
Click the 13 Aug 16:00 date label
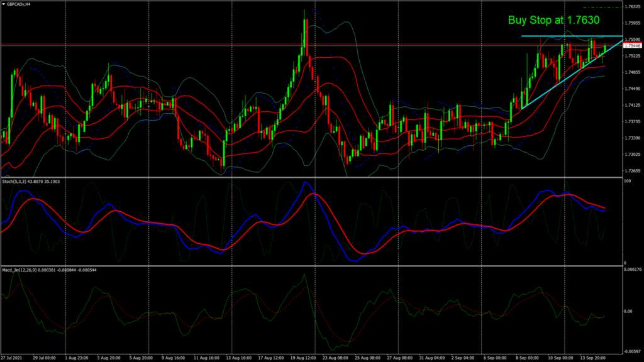(238, 358)
